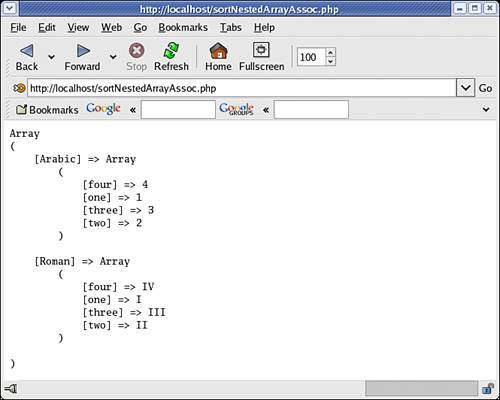The height and width of the screenshot is (400, 500).
Task: Open the Forward history dropdown arrow
Action: [x=113, y=57]
